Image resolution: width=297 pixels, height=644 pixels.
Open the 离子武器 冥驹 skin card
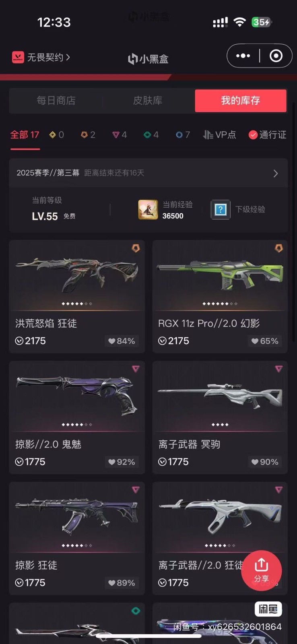(220, 417)
